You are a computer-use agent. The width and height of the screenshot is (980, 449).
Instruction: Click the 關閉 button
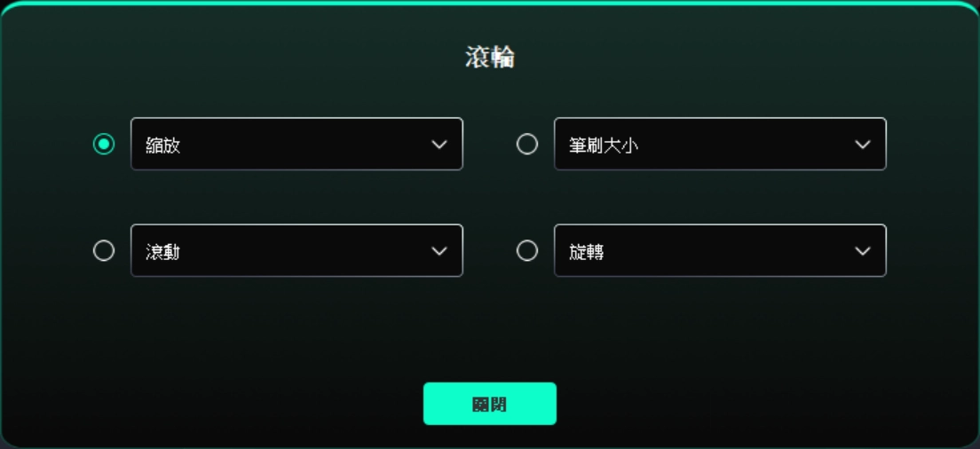click(490, 404)
